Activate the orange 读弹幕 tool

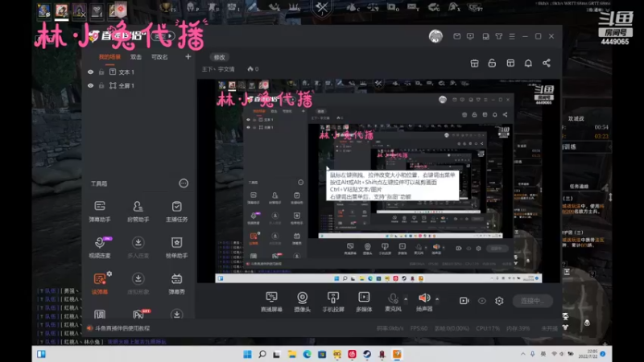99,283
